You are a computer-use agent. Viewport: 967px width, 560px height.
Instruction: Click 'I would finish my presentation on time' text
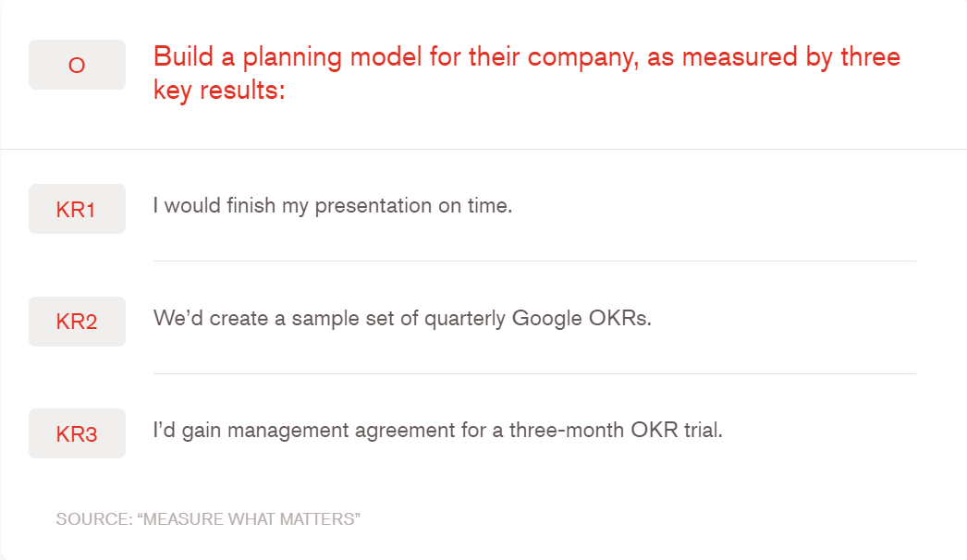(x=333, y=205)
